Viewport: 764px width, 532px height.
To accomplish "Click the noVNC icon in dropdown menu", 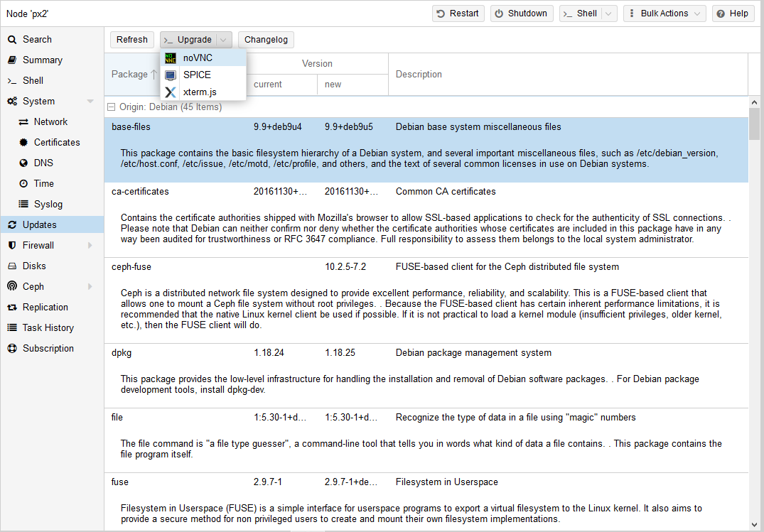I will click(x=171, y=58).
